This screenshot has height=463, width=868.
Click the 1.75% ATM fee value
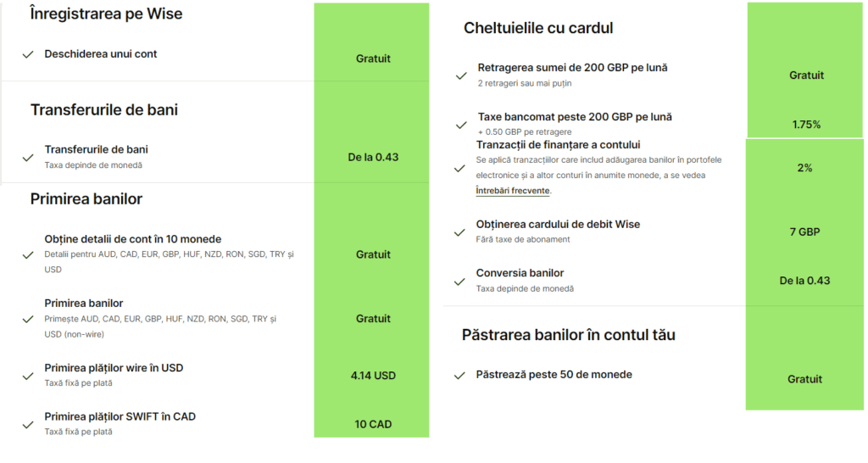click(806, 125)
